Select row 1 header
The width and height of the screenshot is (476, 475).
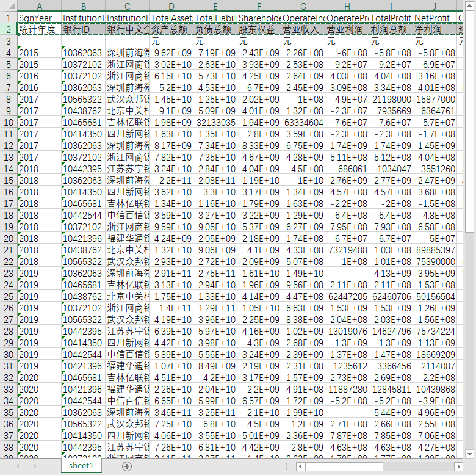click(x=9, y=18)
